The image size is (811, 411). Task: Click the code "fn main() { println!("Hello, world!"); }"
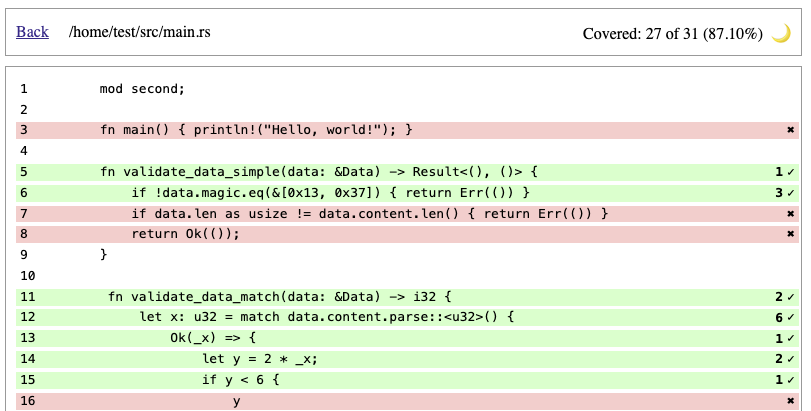(x=257, y=130)
